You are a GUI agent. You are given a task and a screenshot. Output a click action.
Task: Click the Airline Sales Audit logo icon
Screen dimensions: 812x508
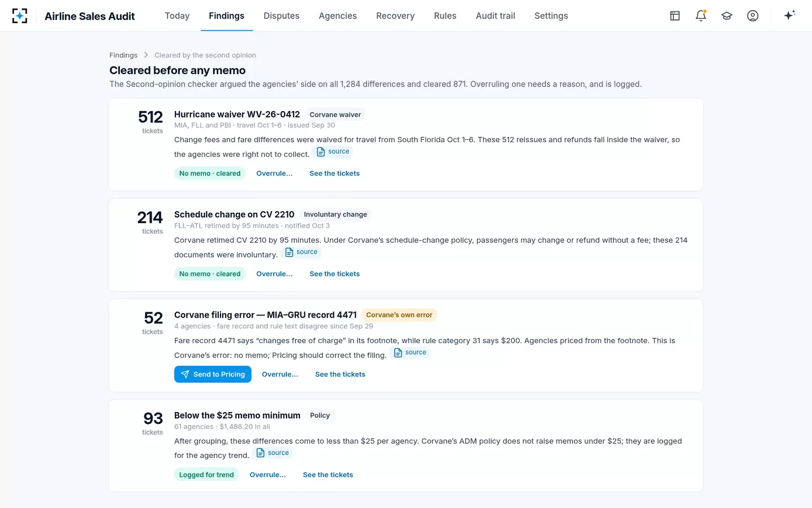(20, 16)
